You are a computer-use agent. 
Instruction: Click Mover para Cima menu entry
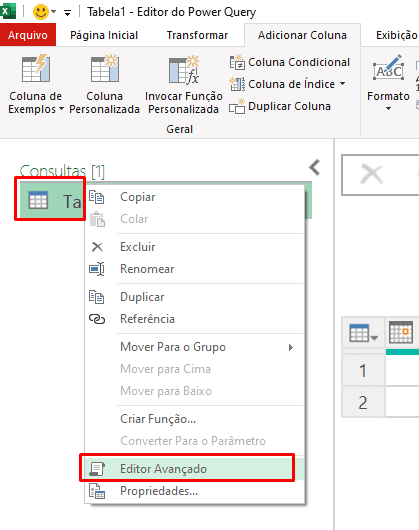coord(195,369)
